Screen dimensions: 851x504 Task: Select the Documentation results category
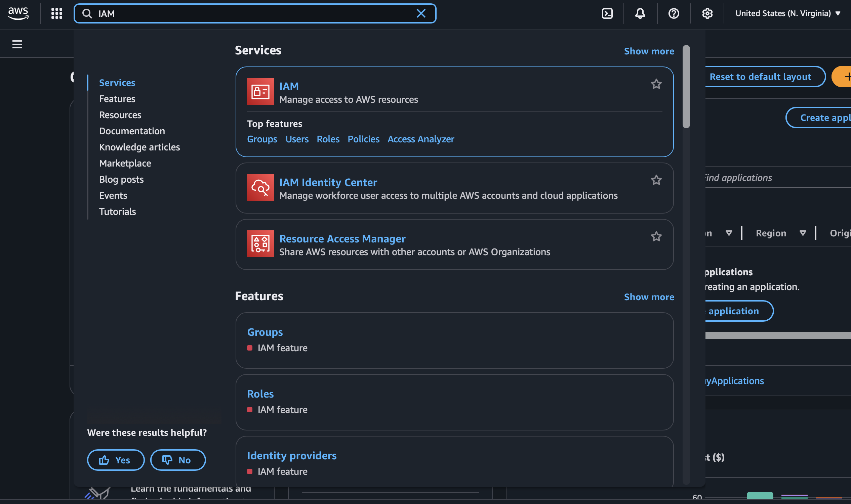(x=132, y=131)
